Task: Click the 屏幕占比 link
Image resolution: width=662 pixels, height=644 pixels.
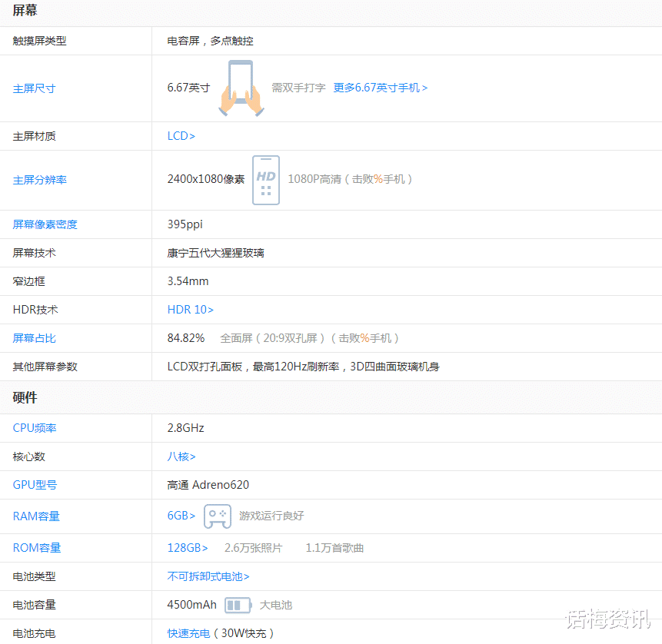Action: pos(34,337)
